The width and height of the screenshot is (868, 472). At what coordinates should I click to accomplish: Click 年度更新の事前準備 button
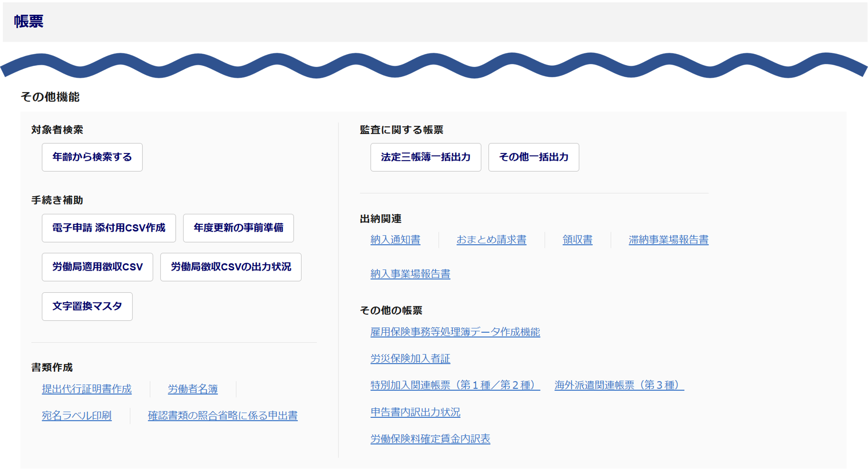[238, 228]
